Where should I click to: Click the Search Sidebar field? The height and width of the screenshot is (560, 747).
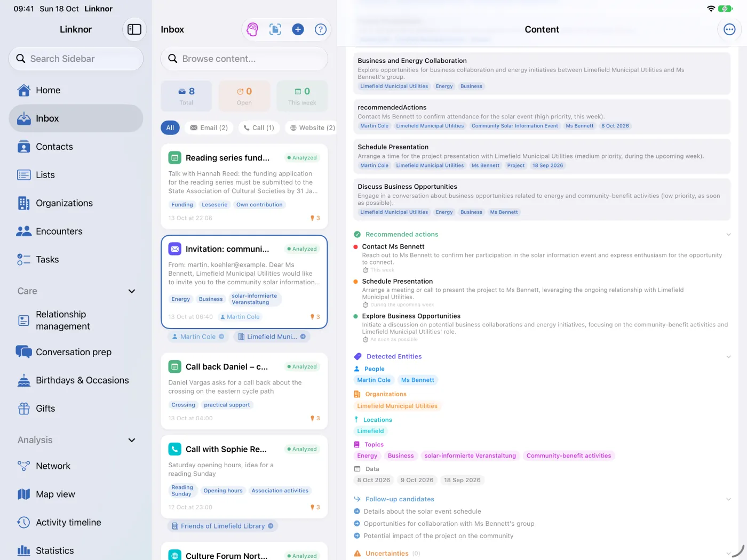tap(76, 59)
